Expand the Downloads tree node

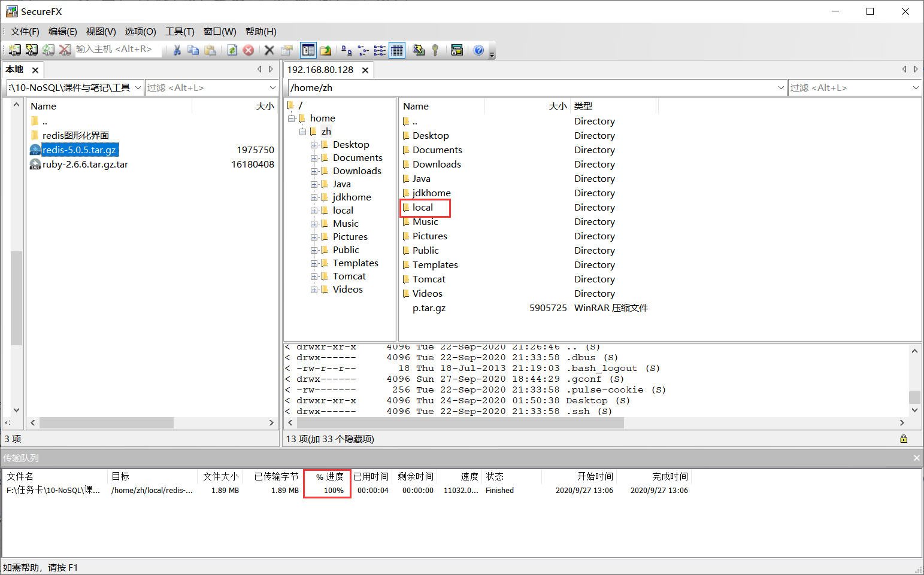point(314,171)
